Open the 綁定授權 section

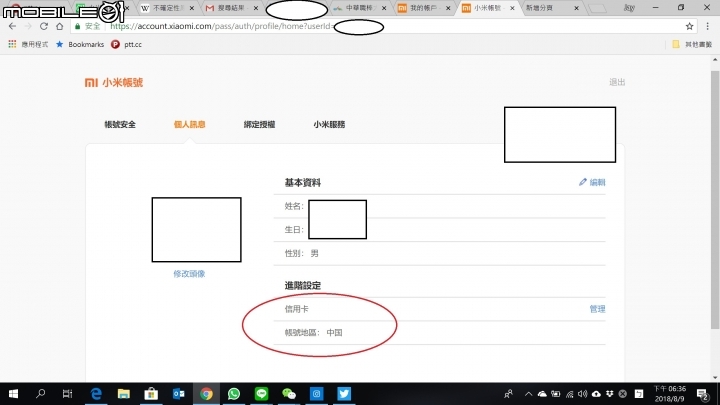pyautogui.click(x=259, y=124)
